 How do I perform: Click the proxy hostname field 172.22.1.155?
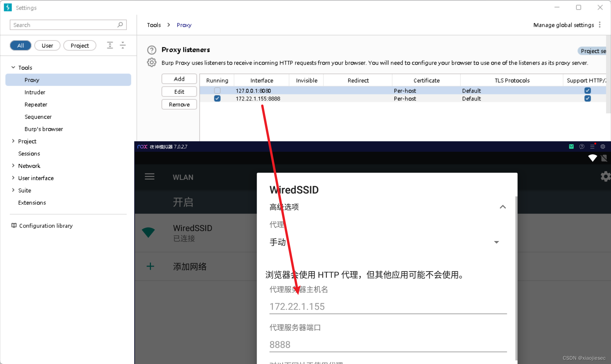click(x=388, y=306)
